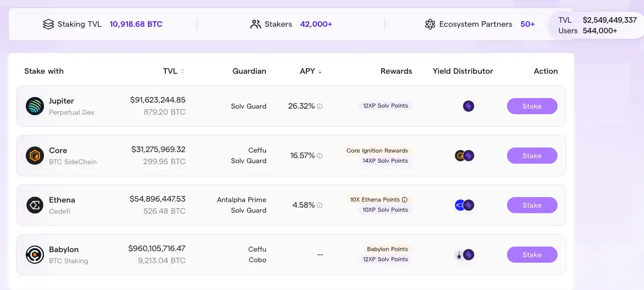
Task: Click the Core logo icon
Action: point(35,156)
